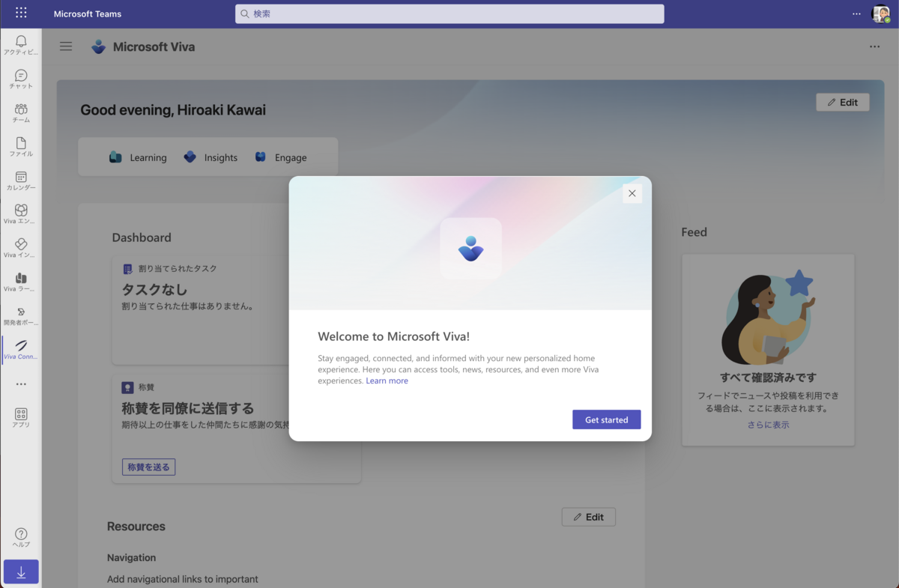Viewport: 899px width, 588px height.
Task: Open Viva Engage sidebar app
Action: [21, 214]
